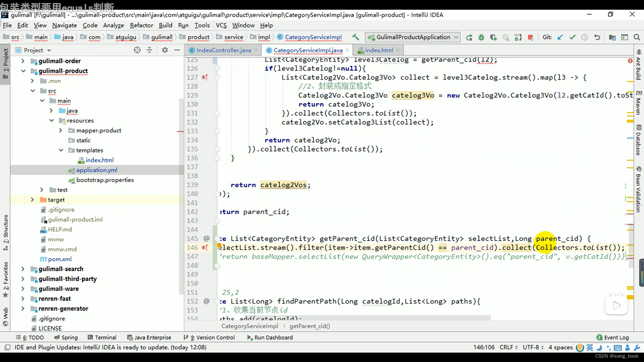Toggle IME English/Chinese mode icon
Screen dimensions: 644x362
pyautogui.click(x=590, y=348)
